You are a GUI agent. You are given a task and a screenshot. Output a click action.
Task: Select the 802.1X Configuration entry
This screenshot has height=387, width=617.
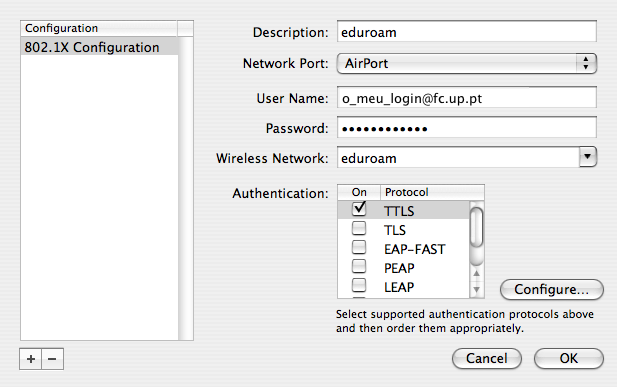[100, 47]
